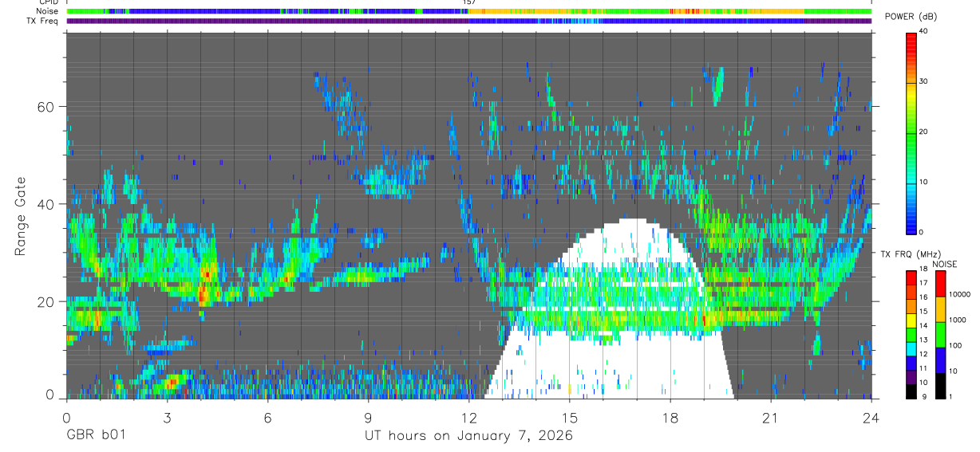Click the 40 tick label on Range Gate axis

[x=46, y=204]
